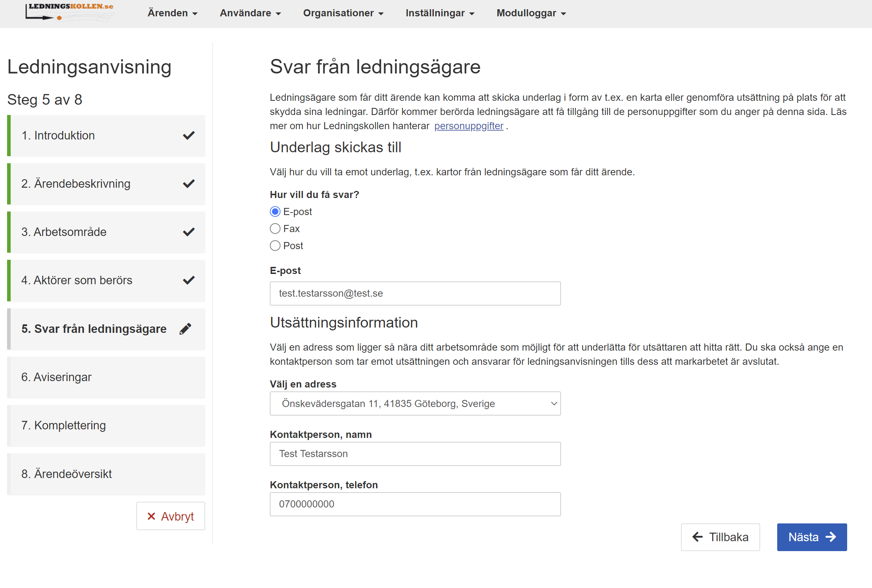Screen dimensions: 872x588
Task: Click the Ledningskollen.se logo
Action: pos(70,12)
